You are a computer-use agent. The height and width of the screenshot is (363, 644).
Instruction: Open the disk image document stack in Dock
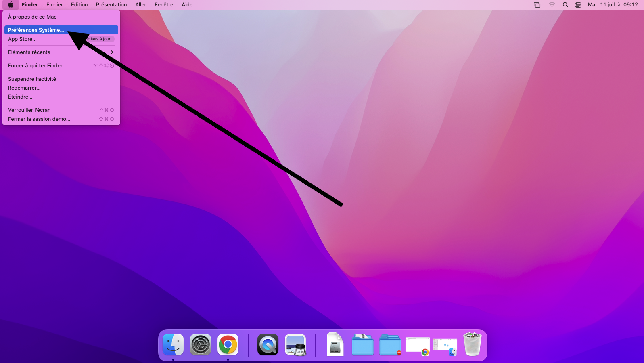coord(335,344)
